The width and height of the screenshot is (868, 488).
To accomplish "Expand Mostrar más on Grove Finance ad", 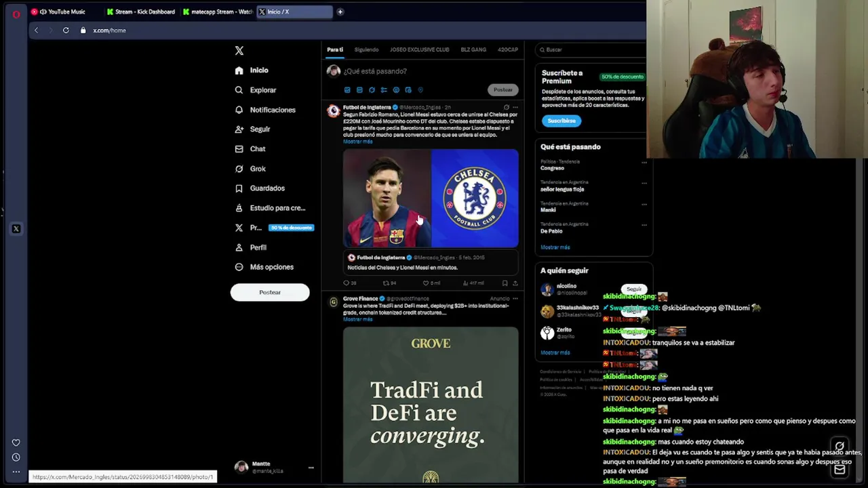I will pyautogui.click(x=357, y=319).
